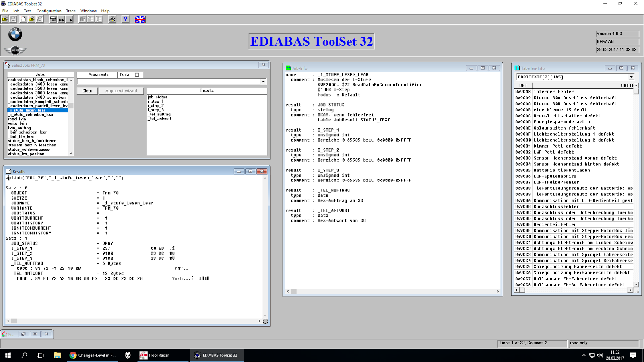Click the printer icon in toolbar
The image size is (644, 362).
pyautogui.click(x=112, y=19)
